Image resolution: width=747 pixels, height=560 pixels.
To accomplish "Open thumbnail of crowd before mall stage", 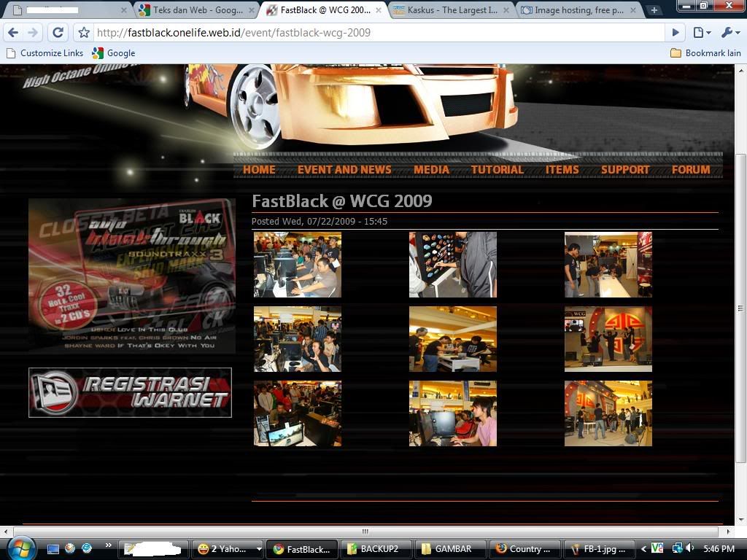I will (x=608, y=413).
